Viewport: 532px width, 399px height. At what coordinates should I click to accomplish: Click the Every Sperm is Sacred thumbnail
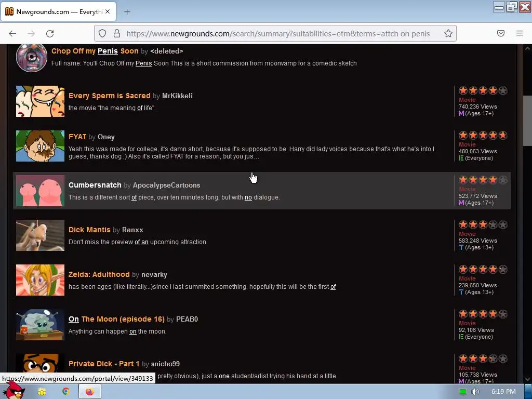(40, 101)
